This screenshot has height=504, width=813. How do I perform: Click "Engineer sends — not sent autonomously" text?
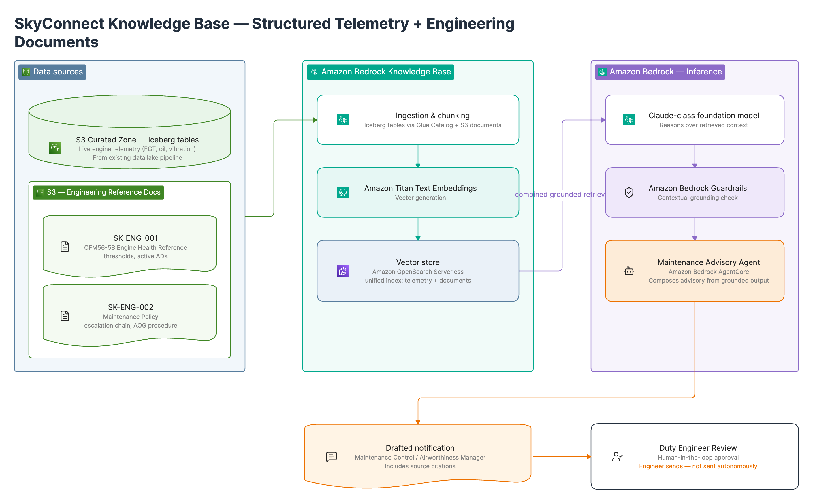698,466
